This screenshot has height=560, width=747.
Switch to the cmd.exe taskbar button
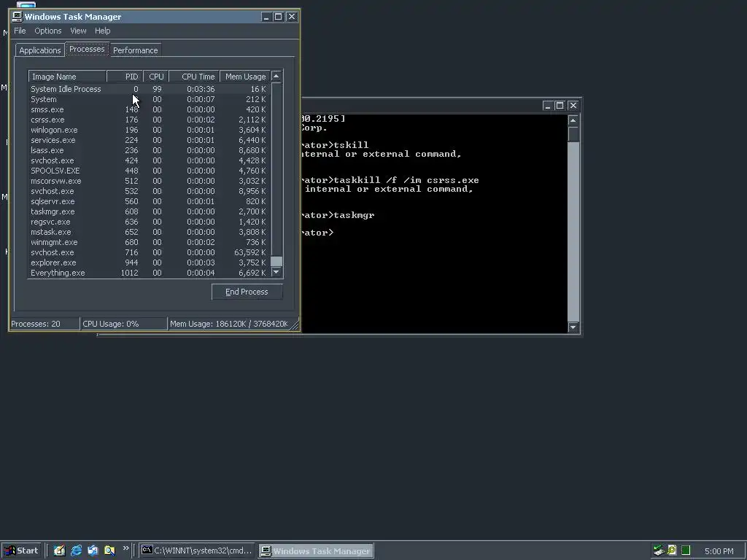click(197, 551)
